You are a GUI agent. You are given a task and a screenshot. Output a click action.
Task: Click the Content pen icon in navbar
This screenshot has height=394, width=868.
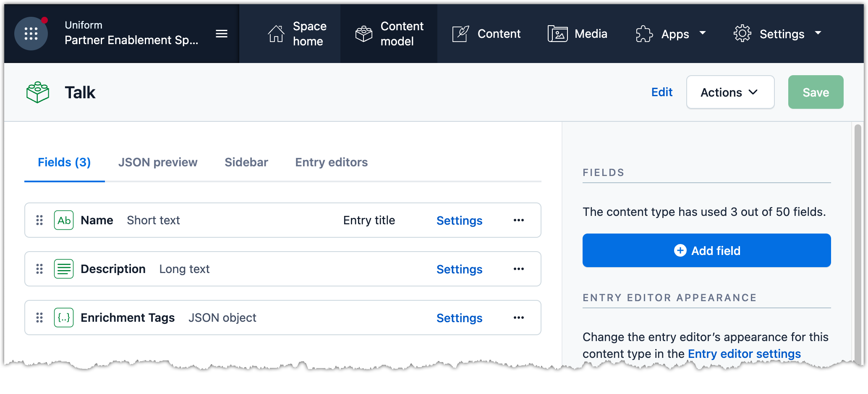(x=460, y=34)
